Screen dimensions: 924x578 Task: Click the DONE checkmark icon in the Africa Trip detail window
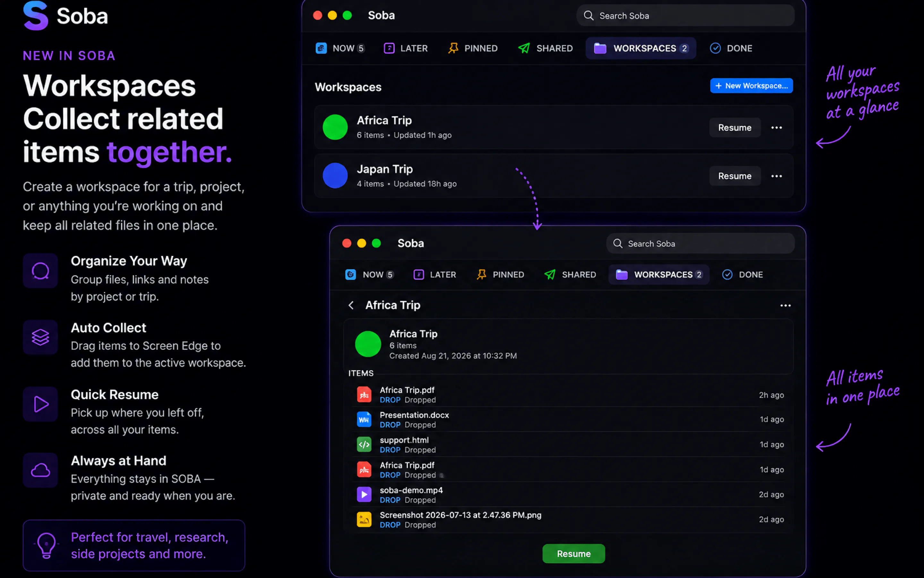point(727,275)
